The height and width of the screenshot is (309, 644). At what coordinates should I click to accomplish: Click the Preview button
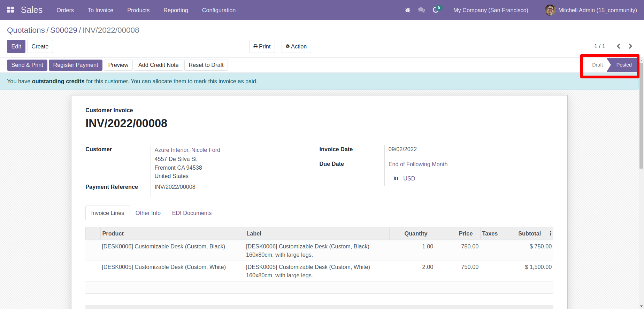tap(118, 65)
